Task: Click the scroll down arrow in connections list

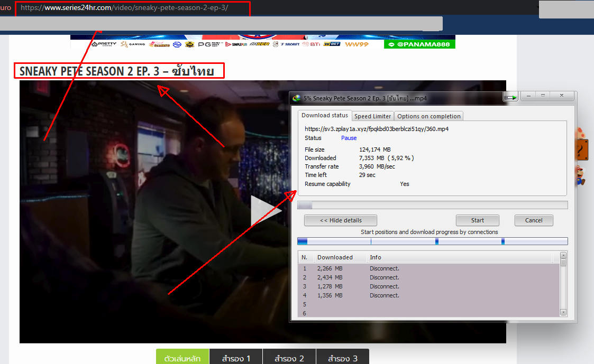Action: click(563, 313)
